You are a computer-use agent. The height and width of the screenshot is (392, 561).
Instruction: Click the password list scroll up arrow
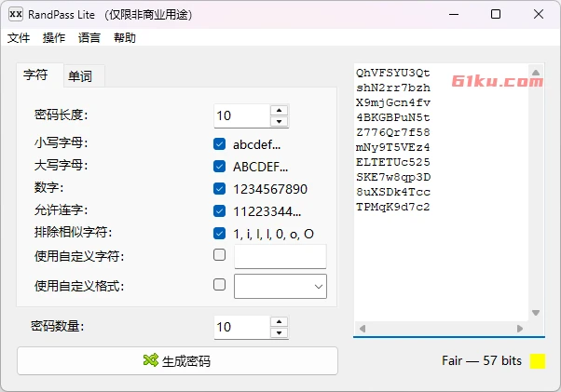coord(536,73)
